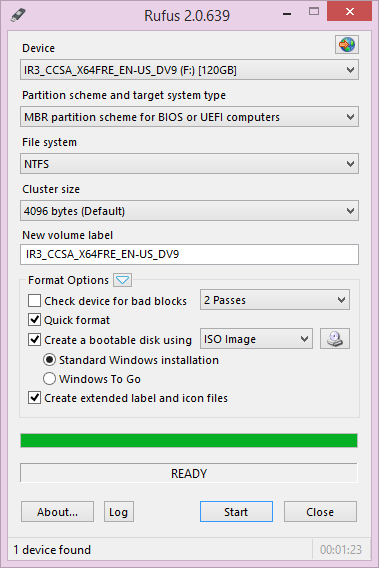
Task: Expand the Cluster size dropdown
Action: coord(190,211)
